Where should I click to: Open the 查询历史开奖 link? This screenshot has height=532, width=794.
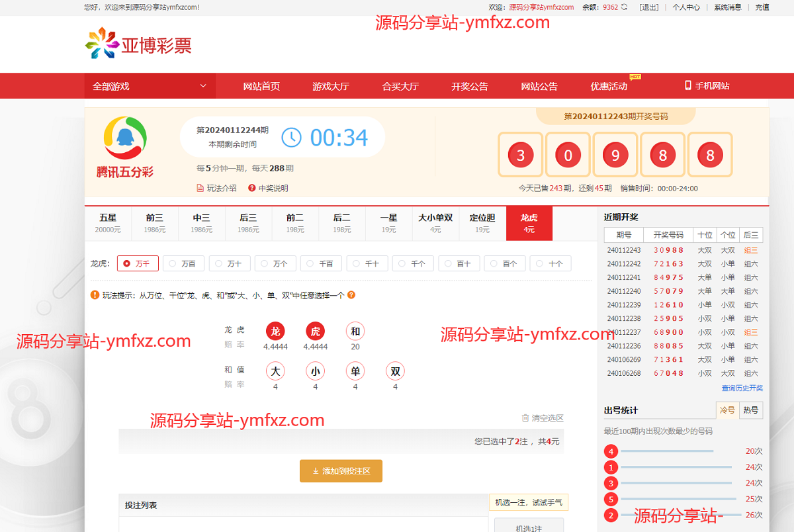tap(742, 388)
